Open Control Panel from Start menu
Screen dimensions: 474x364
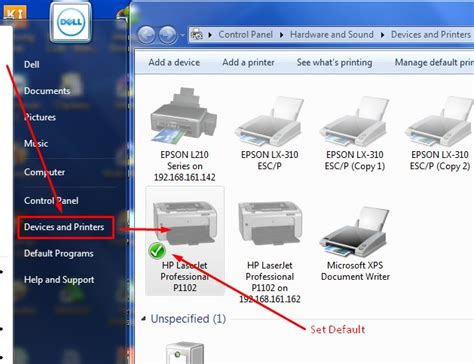pos(51,200)
